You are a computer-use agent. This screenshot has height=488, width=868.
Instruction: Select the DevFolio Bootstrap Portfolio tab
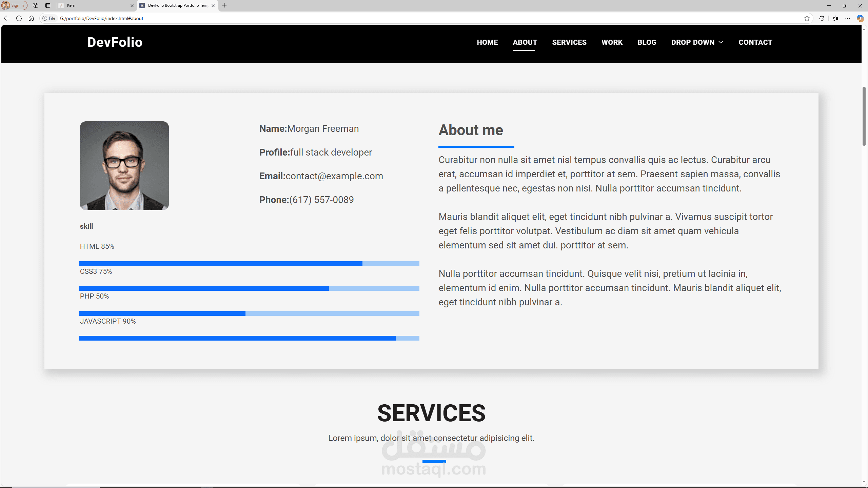pyautogui.click(x=178, y=5)
